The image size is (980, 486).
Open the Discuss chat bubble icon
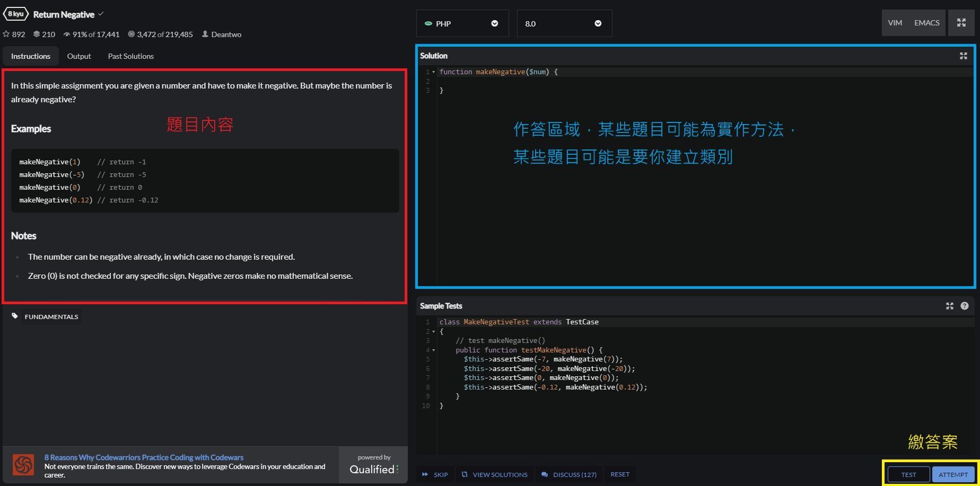coord(544,474)
